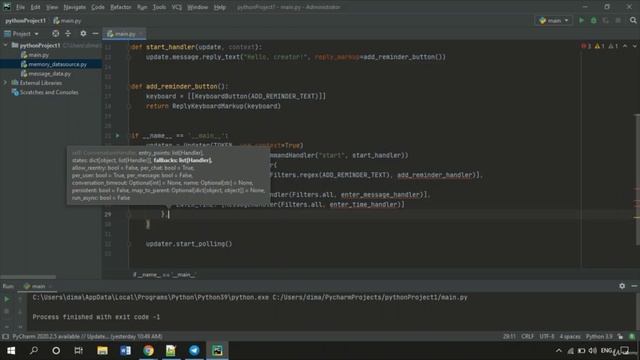Open the Windows Start menu
The width and height of the screenshot is (640, 360).
pyautogui.click(x=11, y=351)
